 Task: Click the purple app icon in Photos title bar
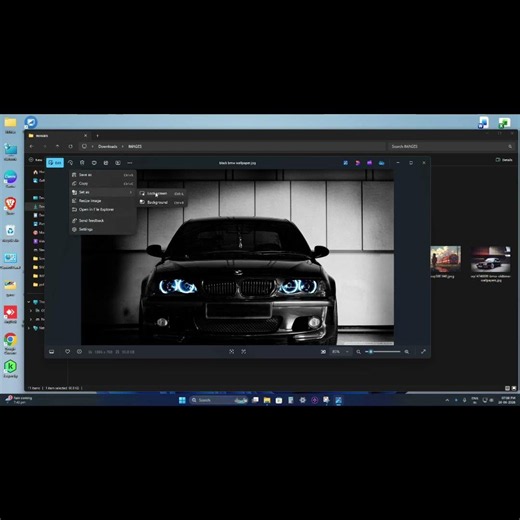coord(369,163)
